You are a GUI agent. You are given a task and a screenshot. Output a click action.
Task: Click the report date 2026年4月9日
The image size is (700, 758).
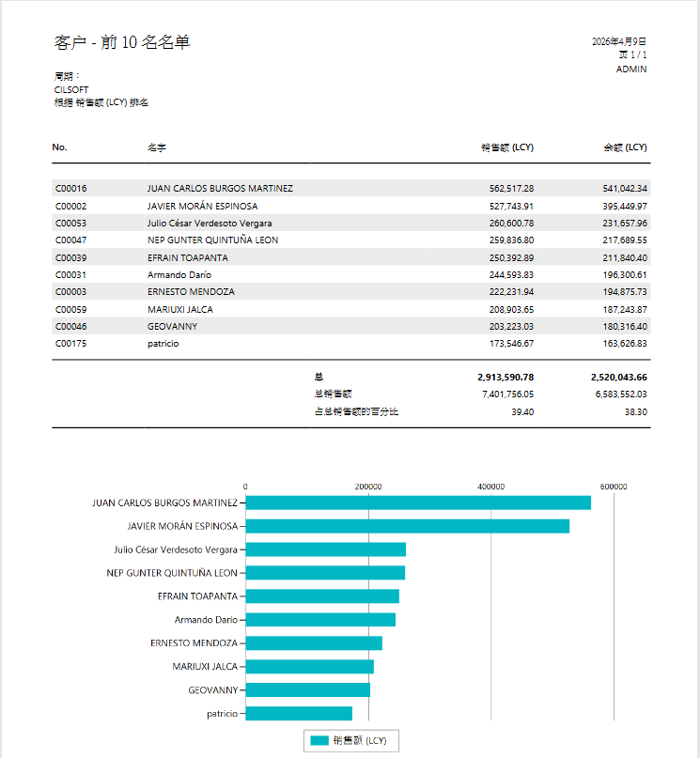pos(618,42)
